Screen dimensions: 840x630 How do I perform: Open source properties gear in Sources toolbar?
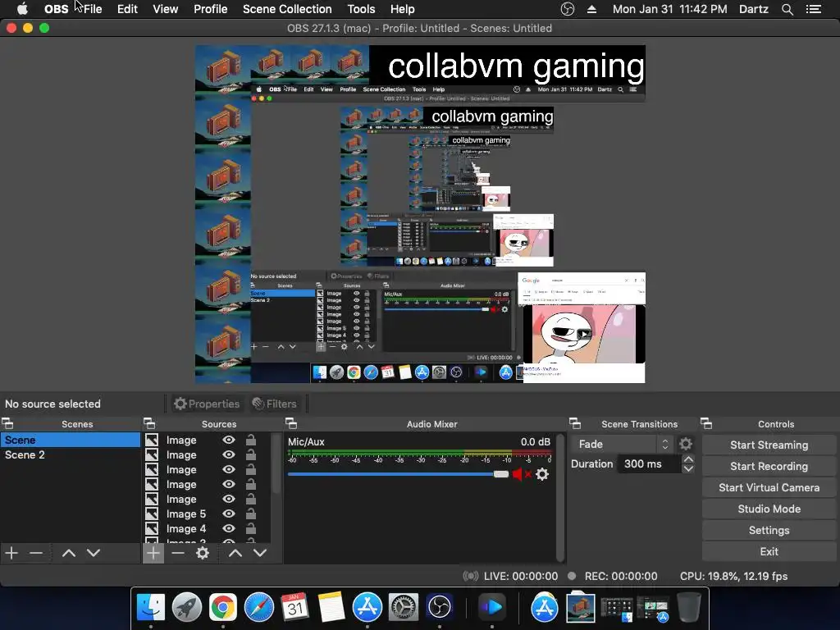click(x=203, y=553)
